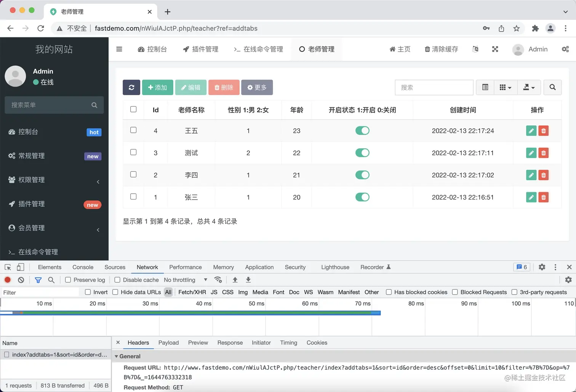Click the edit pencil icon for 李四
The height and width of the screenshot is (392, 576).
(531, 175)
